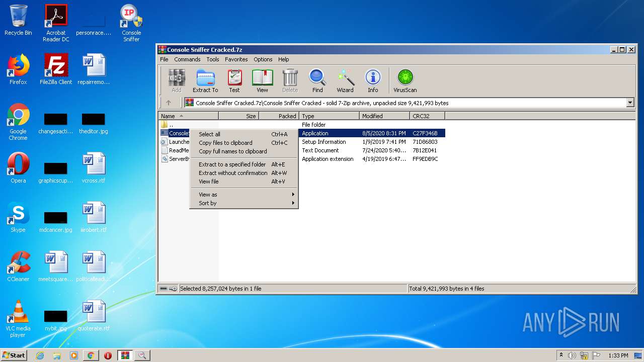
Task: Open the Options menu
Action: pyautogui.click(x=263, y=59)
